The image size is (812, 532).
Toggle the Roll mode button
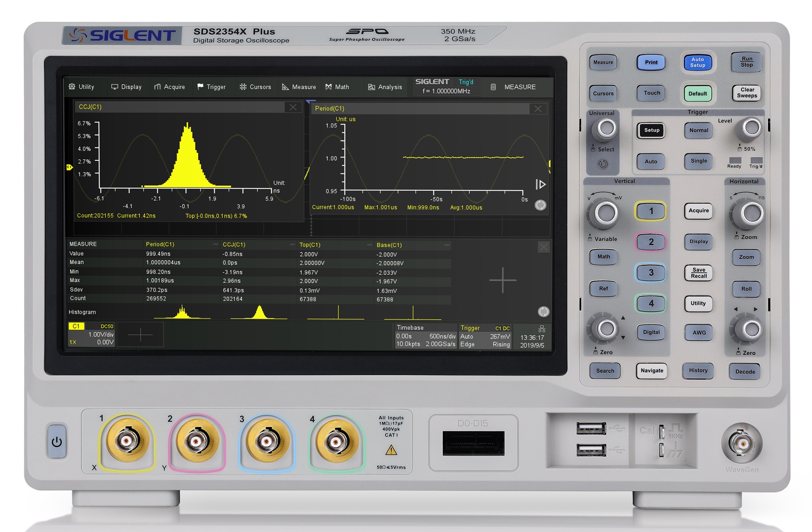pos(746,289)
